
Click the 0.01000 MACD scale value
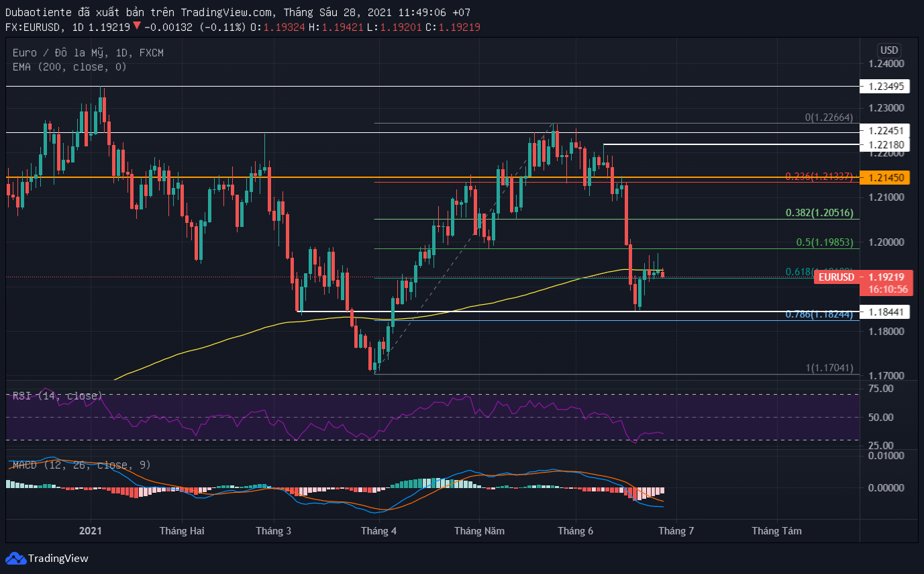886,456
